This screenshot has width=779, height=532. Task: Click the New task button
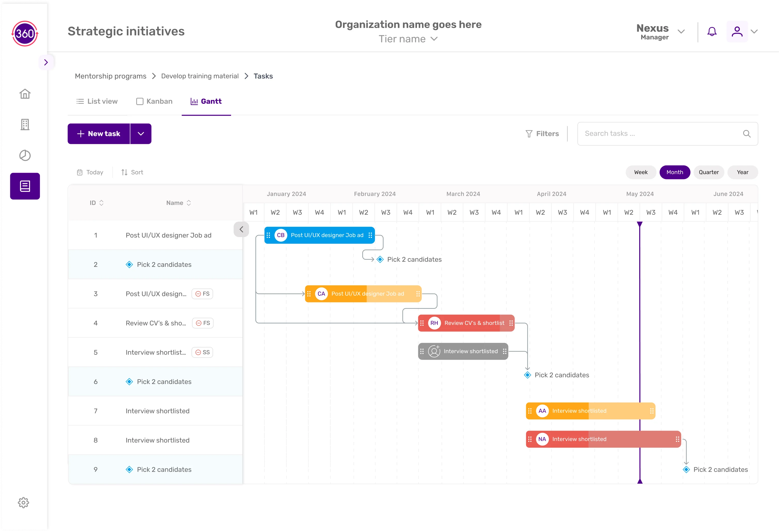coord(99,133)
